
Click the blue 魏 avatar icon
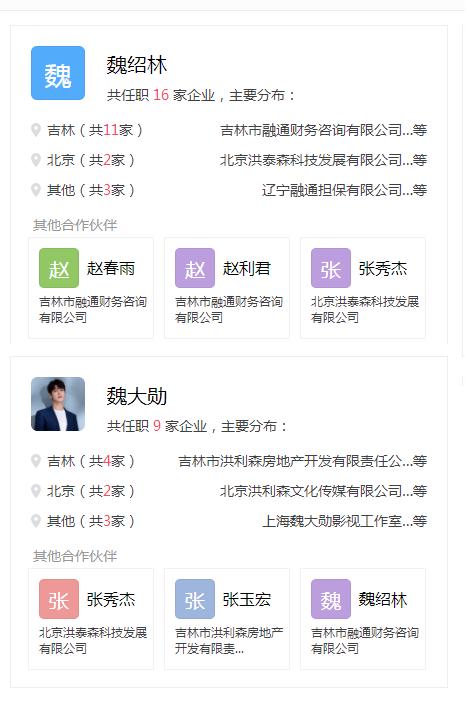[x=58, y=73]
